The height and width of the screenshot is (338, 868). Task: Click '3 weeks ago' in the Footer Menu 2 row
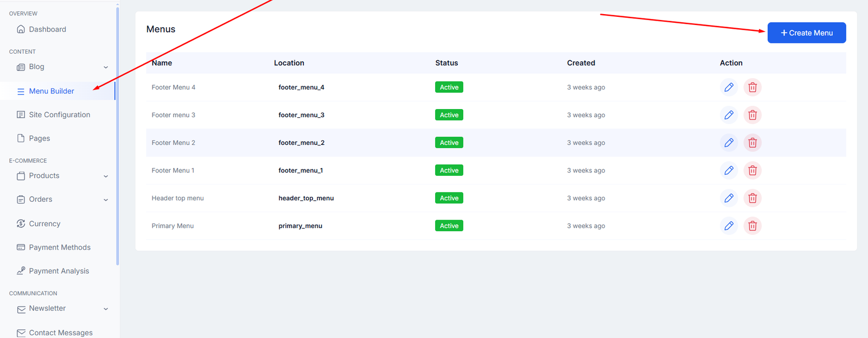pos(586,143)
